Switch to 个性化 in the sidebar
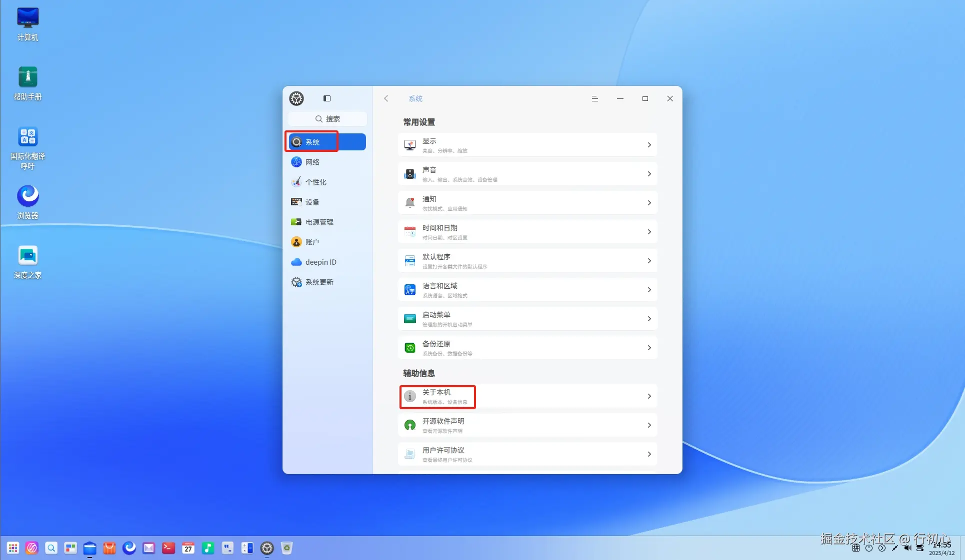Image resolution: width=965 pixels, height=560 pixels. pyautogui.click(x=327, y=182)
